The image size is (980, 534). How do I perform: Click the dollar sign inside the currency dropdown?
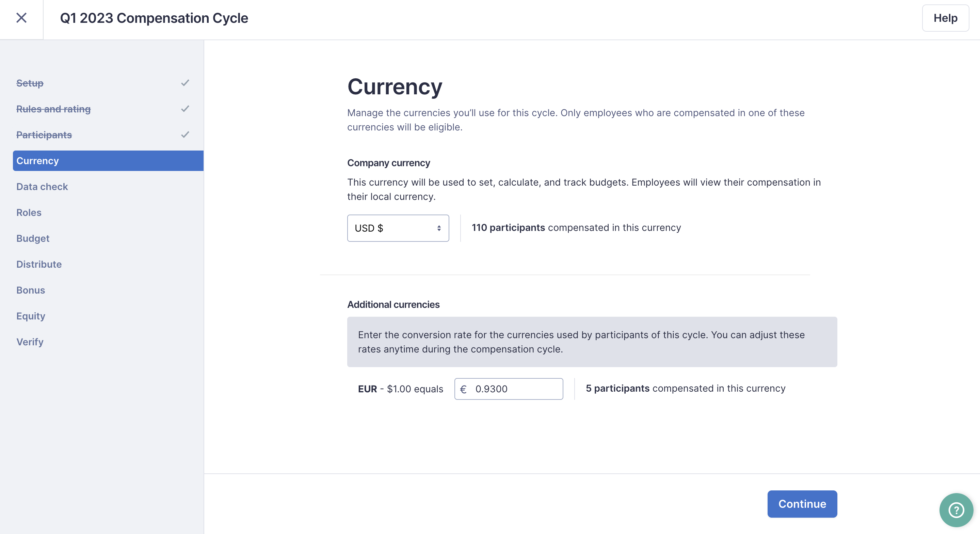[x=381, y=228]
